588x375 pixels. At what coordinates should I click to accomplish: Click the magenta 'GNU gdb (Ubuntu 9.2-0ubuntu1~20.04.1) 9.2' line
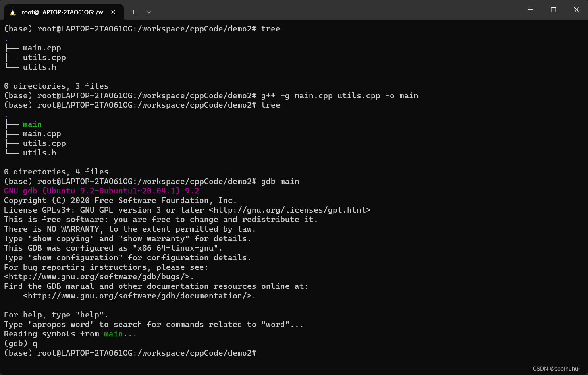(101, 191)
